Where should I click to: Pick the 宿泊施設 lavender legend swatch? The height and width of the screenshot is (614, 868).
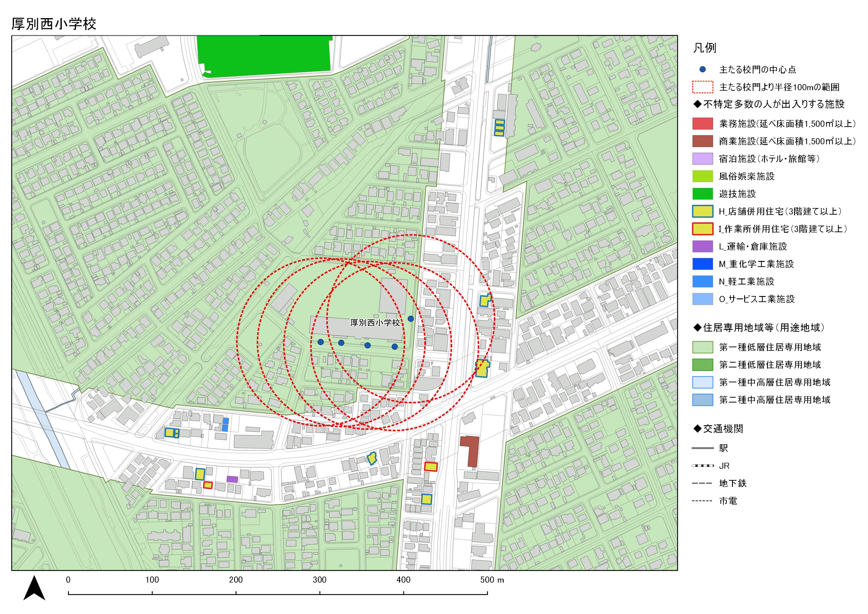[702, 158]
